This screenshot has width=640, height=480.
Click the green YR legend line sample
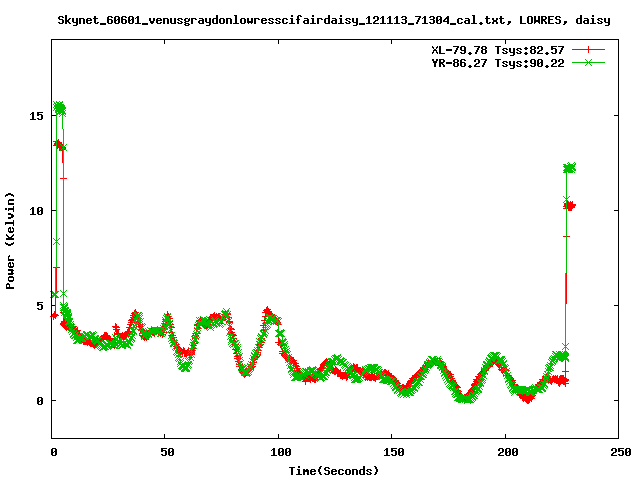(x=588, y=62)
